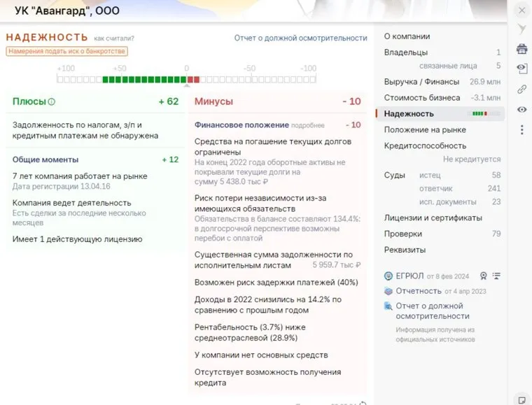Viewport: 532px width, 405px height.
Task: Expand Финансовое положение via подробнее
Action: [308, 125]
